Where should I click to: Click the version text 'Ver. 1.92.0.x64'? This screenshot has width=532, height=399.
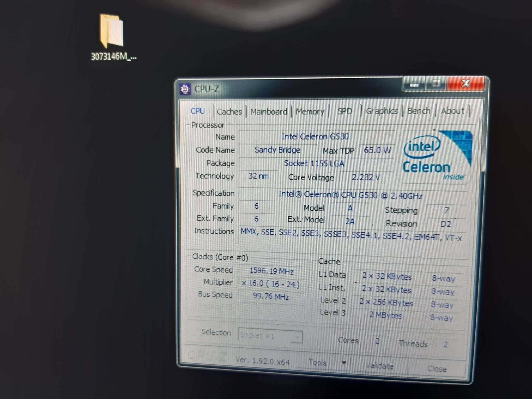(263, 361)
